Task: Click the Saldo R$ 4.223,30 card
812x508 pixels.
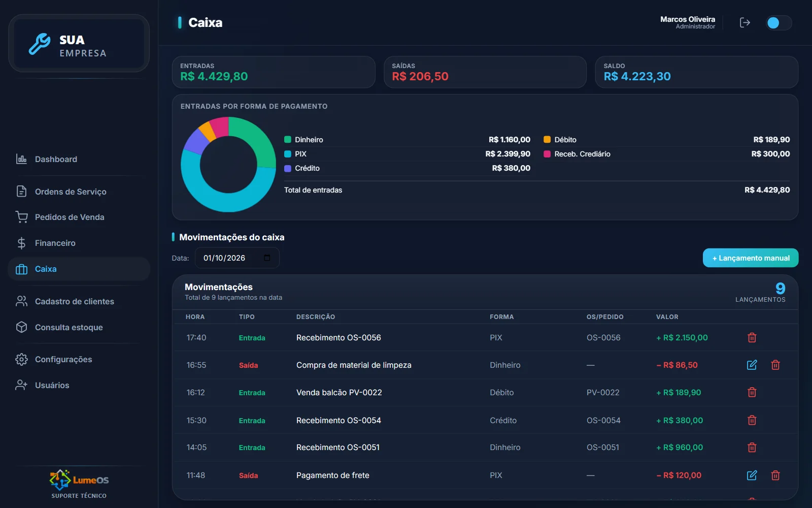Action: click(x=696, y=72)
